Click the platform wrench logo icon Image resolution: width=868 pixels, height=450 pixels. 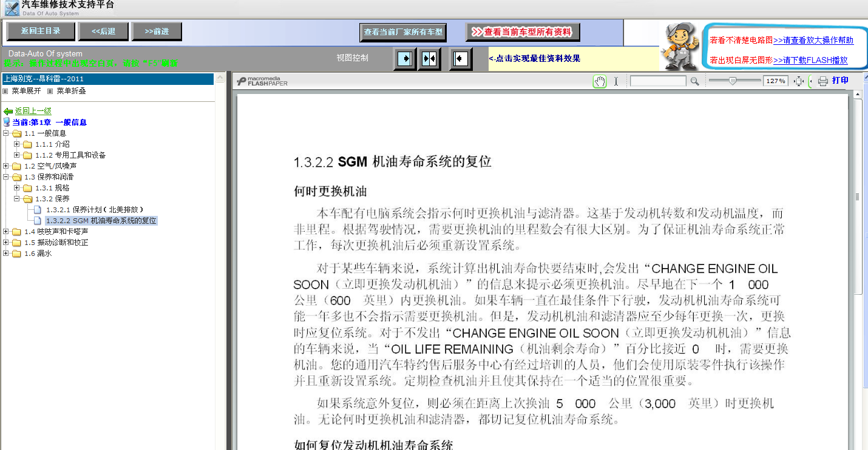[12, 8]
